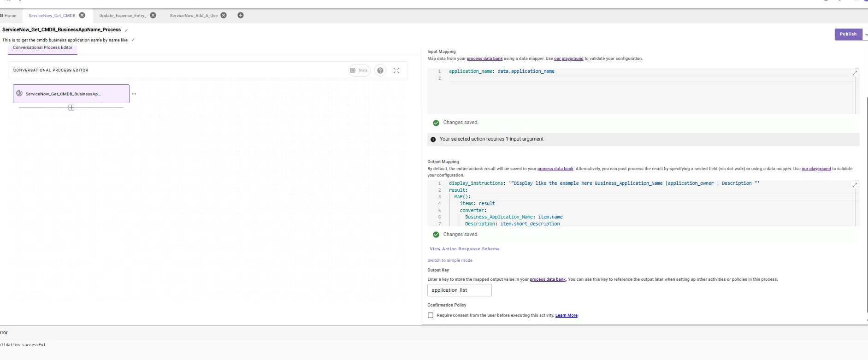Viewport: 868px width, 360px height.
Task: Click into the Input Mapping code editor
Action: (643, 91)
